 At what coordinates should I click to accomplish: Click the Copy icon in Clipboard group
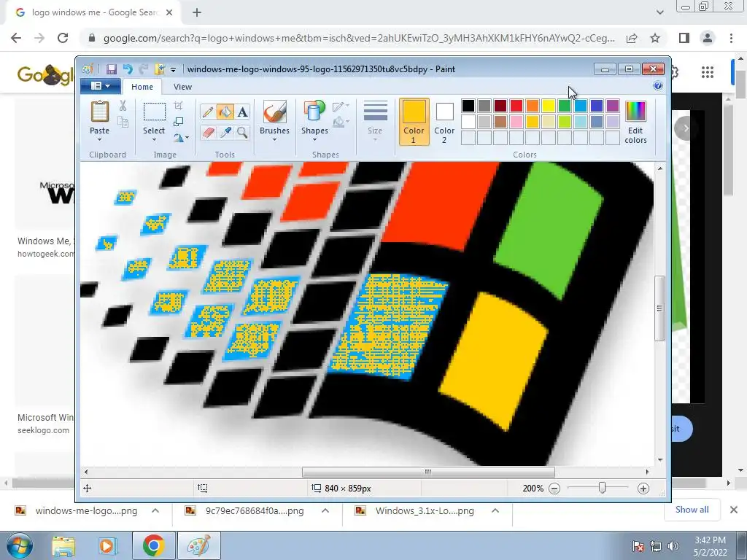pos(123,122)
